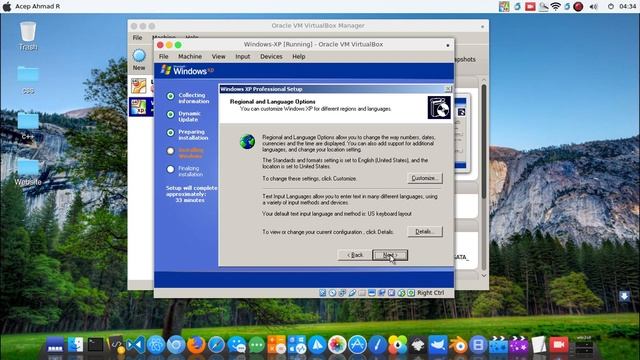Open the C++ folder on the desktop
The image size is (640, 360).
pos(28,126)
